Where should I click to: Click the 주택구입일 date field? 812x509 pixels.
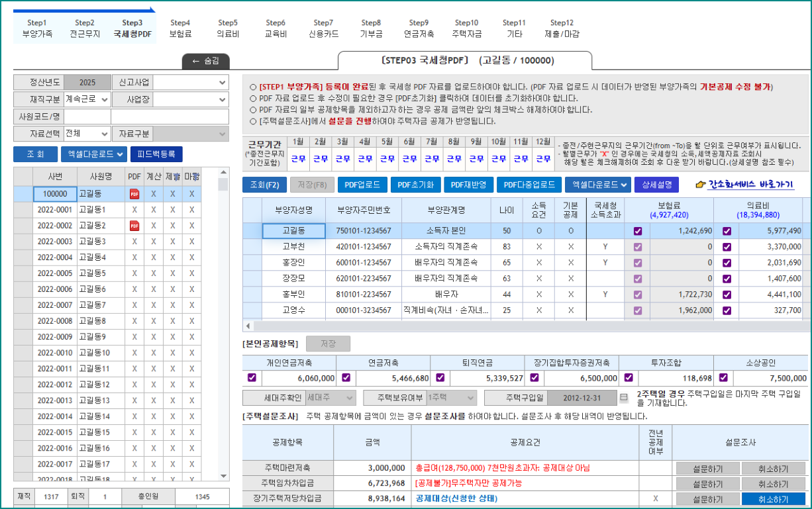click(x=583, y=398)
